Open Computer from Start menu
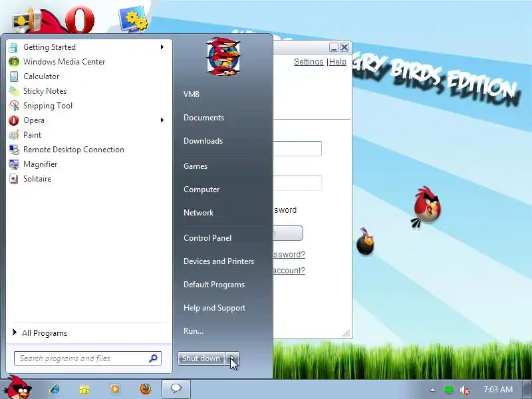The height and width of the screenshot is (399, 532). 201,190
